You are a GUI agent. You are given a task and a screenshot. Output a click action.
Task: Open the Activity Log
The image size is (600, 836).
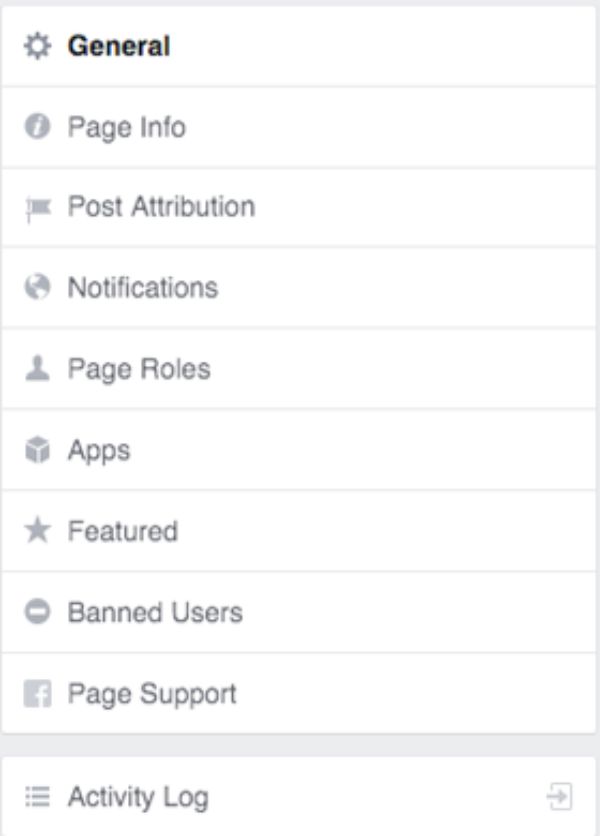[x=138, y=797]
